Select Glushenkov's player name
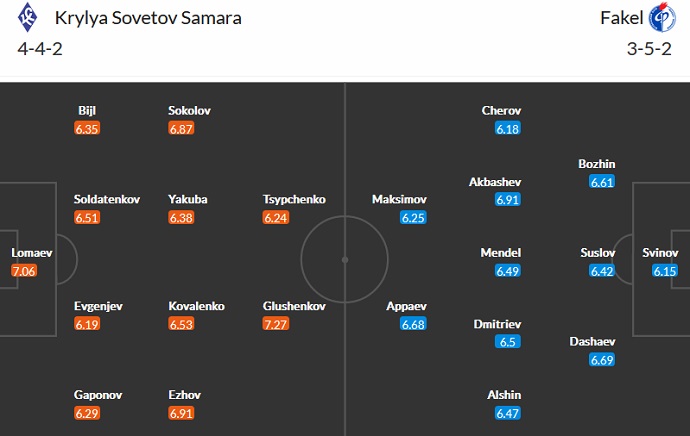Screen dimensions: 690x436 294,307
